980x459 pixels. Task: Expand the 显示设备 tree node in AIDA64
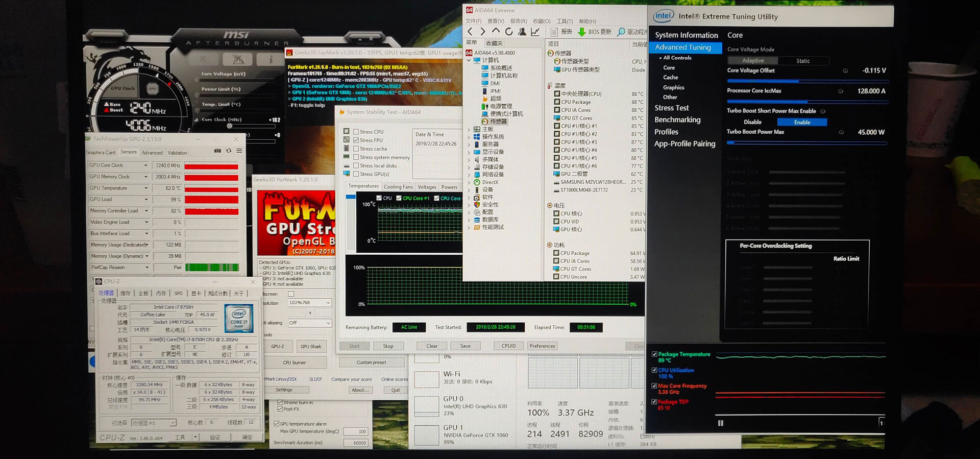click(469, 152)
